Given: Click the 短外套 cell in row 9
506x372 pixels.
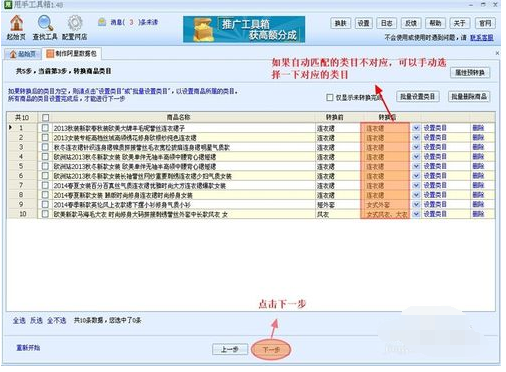Looking at the screenshot, I should click(338, 205).
